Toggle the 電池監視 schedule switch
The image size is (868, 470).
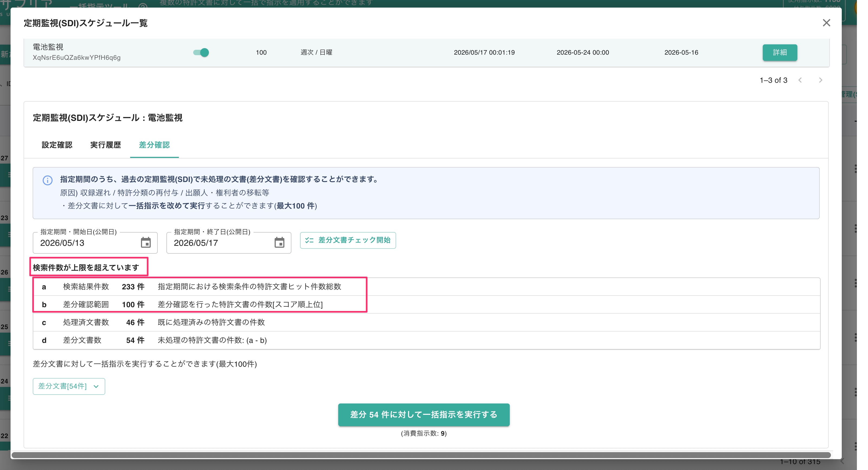201,52
